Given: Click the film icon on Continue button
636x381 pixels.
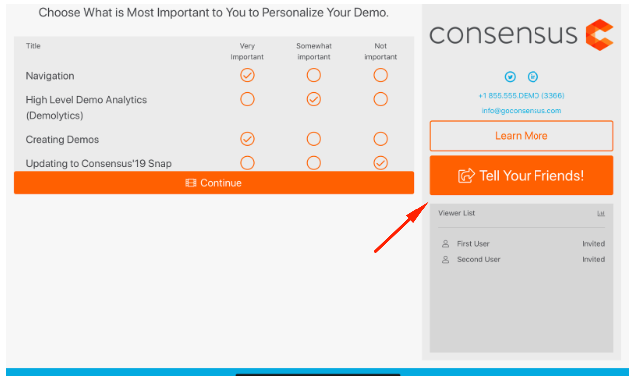Looking at the screenshot, I should pos(191,183).
